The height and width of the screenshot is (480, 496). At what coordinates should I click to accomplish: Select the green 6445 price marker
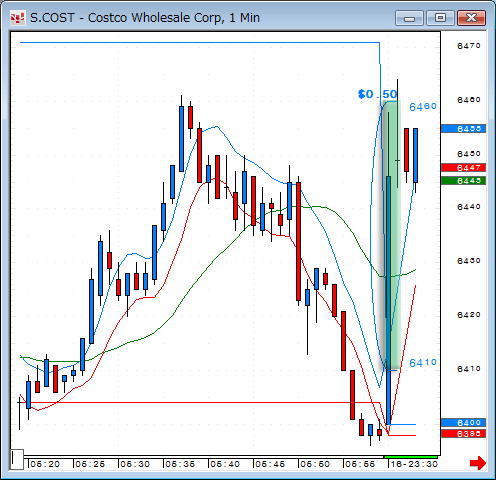click(x=463, y=181)
